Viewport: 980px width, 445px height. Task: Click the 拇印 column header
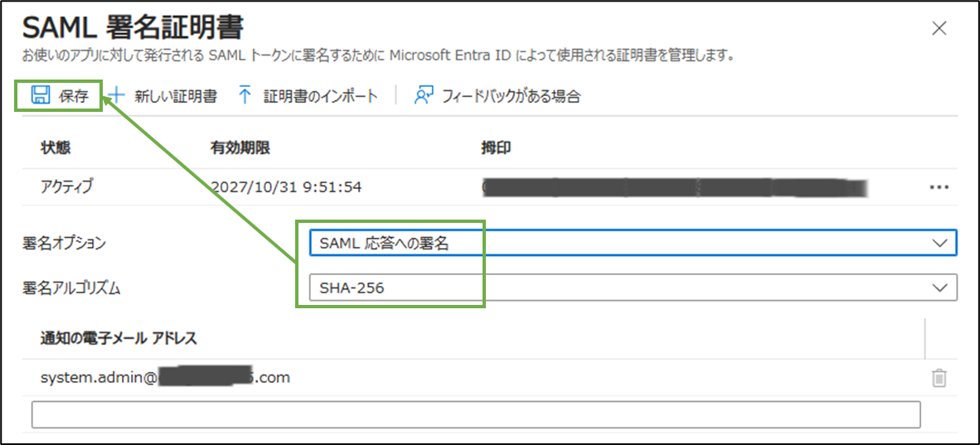(498, 148)
